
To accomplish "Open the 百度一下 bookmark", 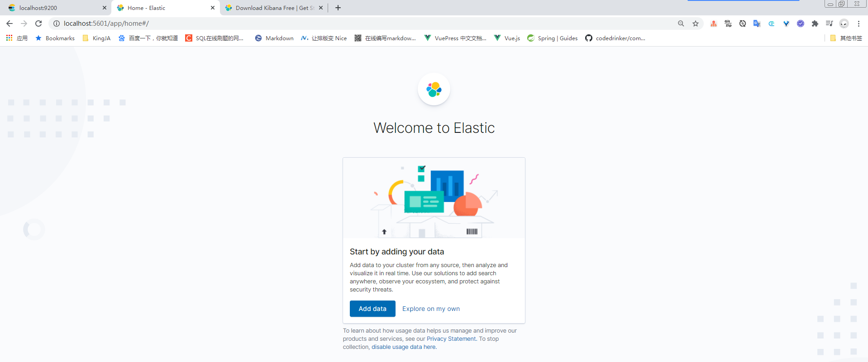I will pyautogui.click(x=148, y=38).
